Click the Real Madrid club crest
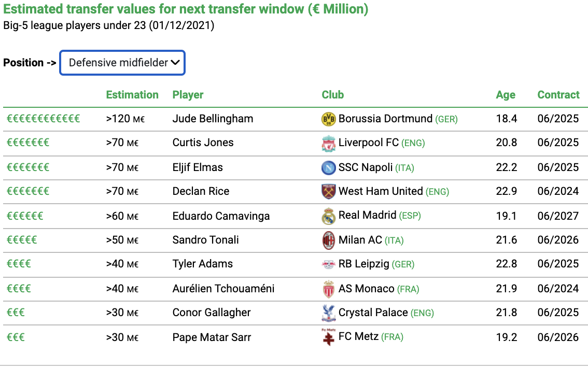The height and width of the screenshot is (369, 588). tap(329, 216)
